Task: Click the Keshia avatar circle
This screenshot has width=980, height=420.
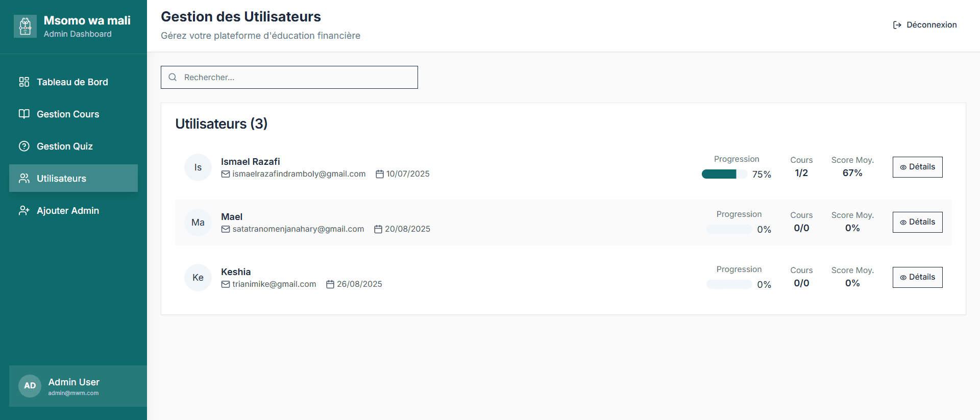Action: (x=198, y=278)
